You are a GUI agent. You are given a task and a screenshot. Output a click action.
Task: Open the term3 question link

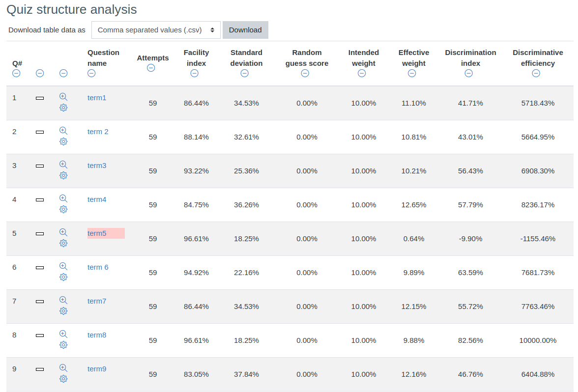point(96,166)
